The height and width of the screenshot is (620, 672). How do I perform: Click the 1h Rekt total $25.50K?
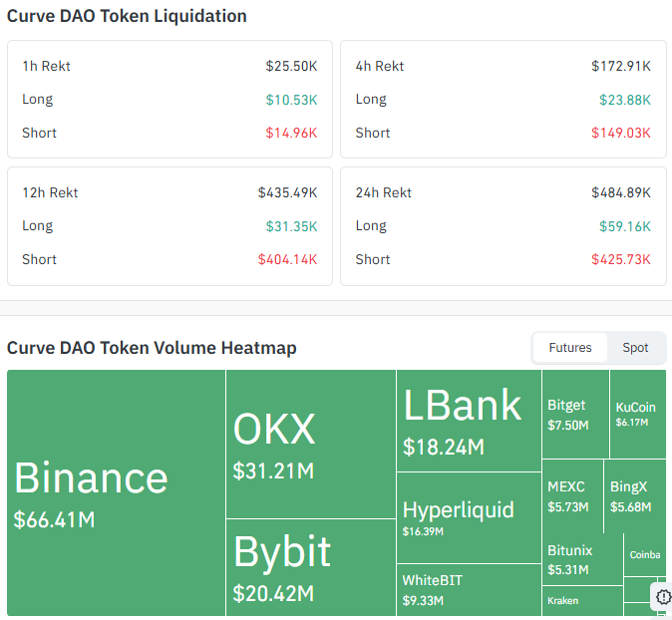point(291,66)
